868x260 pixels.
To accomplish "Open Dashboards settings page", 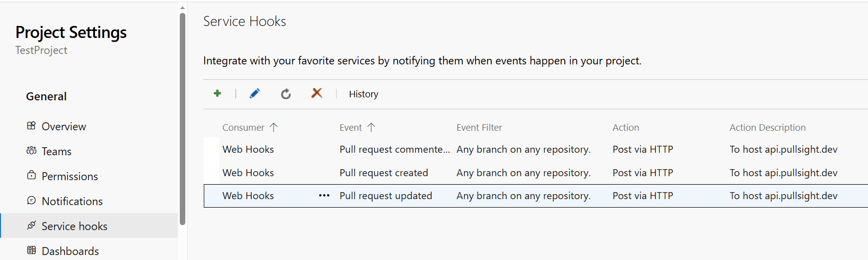I will (70, 251).
